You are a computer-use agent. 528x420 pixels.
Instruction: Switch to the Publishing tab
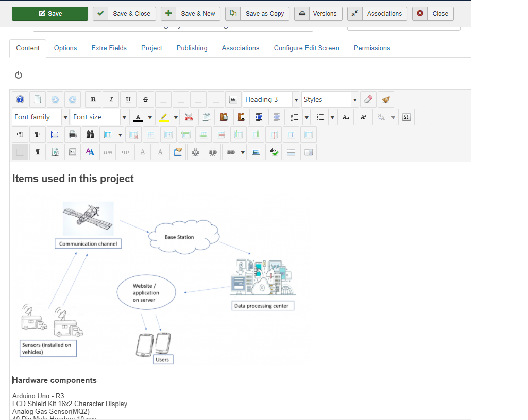[192, 48]
